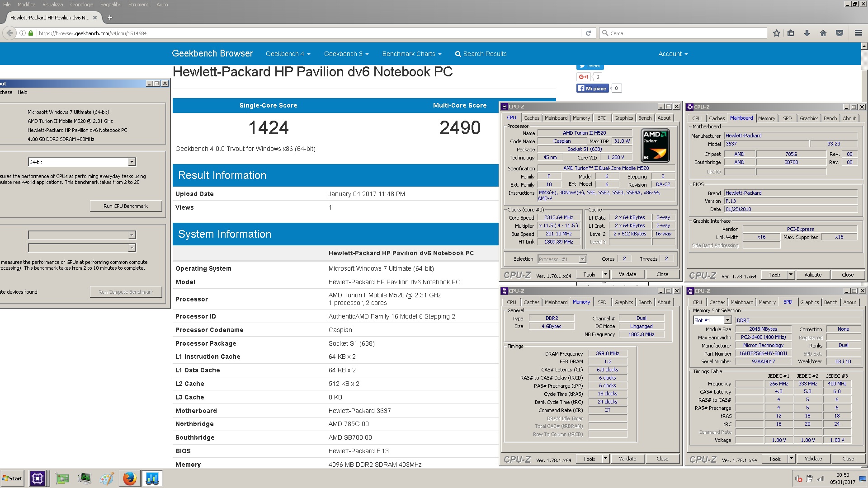Viewport: 868px width, 488px height.
Task: Select the DRAM Frequency value 399.0 MHz
Action: [608, 353]
